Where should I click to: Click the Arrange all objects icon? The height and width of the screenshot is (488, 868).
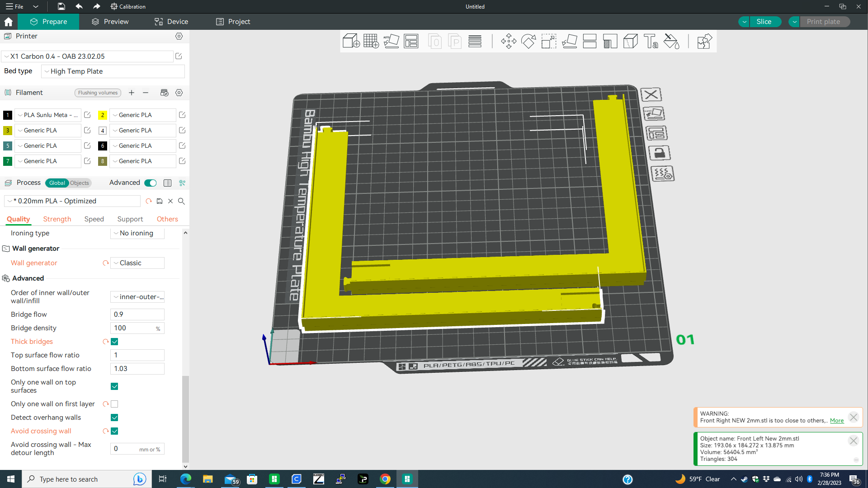click(411, 41)
